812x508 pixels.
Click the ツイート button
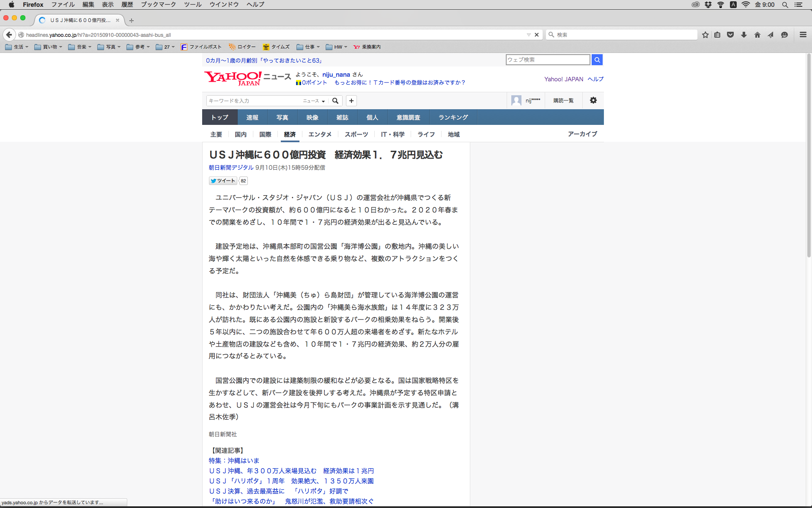pos(223,181)
